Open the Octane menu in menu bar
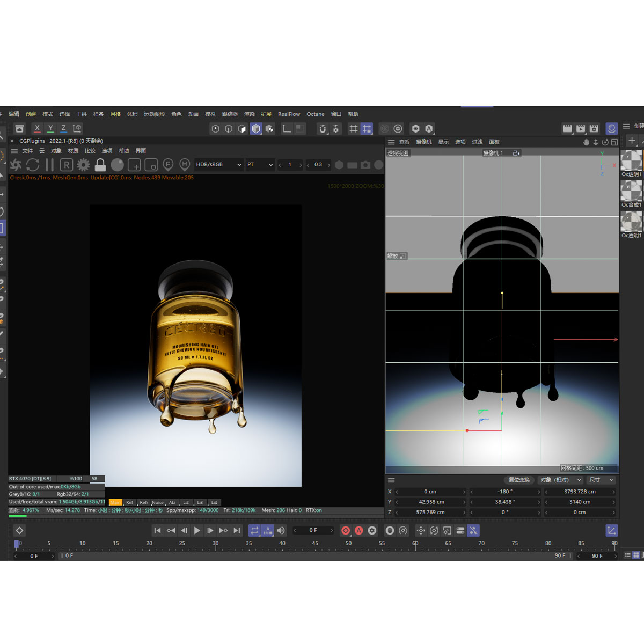644x644 pixels. click(315, 114)
